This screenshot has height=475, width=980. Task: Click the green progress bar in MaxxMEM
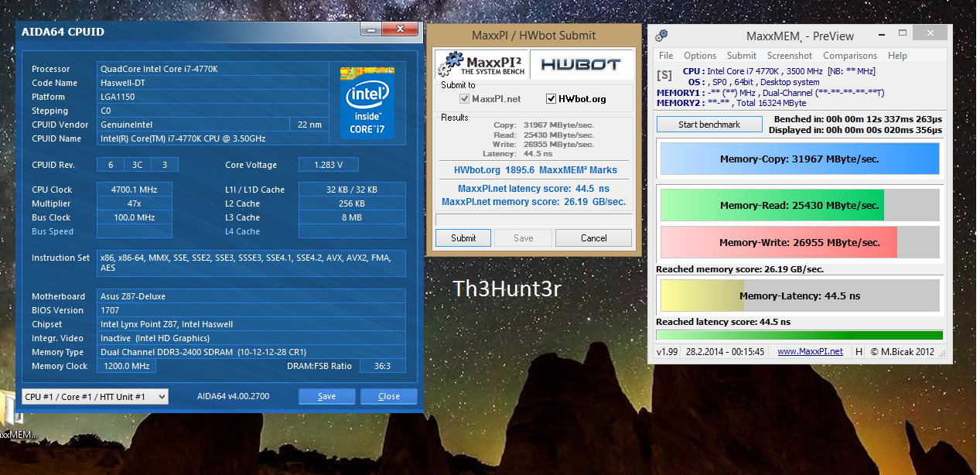tap(800, 335)
